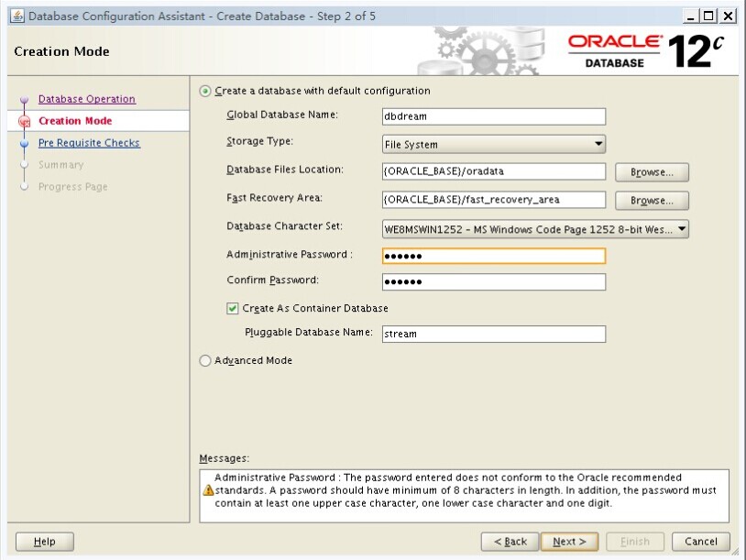The image size is (746, 560).
Task: Click the Creation Mode step marker icon
Action: pyautogui.click(x=25, y=122)
